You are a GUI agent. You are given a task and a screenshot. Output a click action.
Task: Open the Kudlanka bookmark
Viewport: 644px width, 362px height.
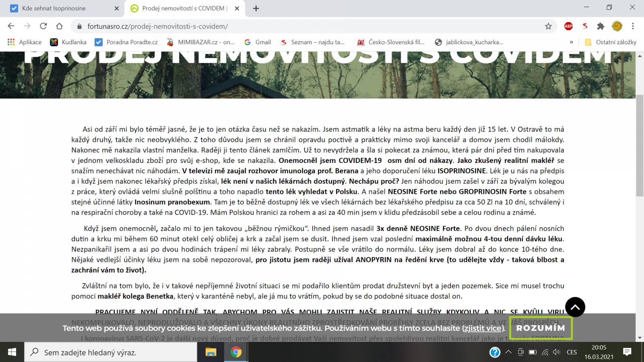tap(68, 42)
